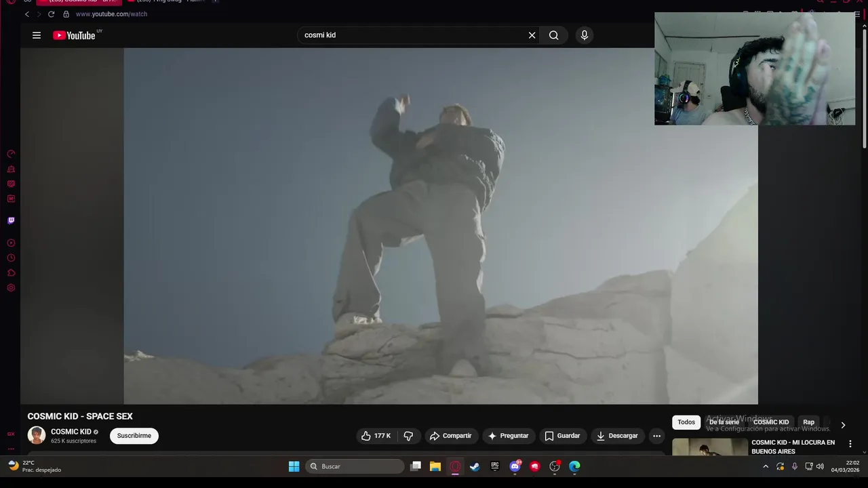Open the more actions three-dot button
Viewport: 868px width, 488px height.
point(656,436)
